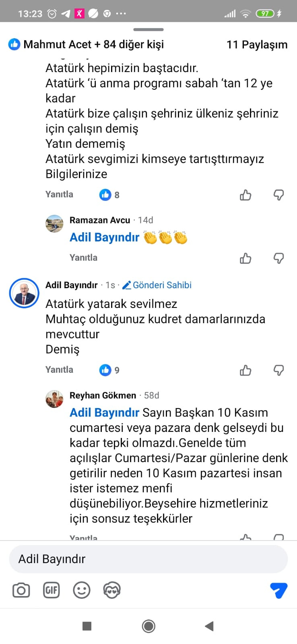
Task: Open the avatar sticker picker
Action: (111, 590)
